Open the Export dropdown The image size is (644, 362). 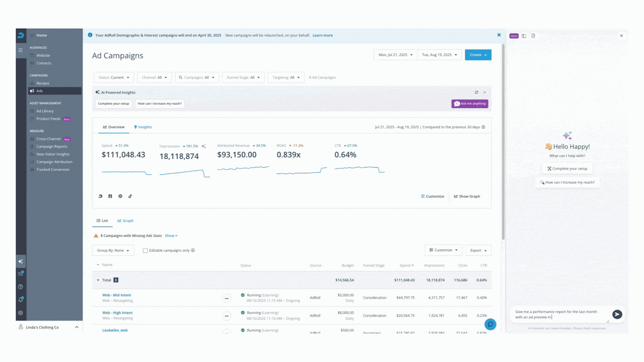[x=478, y=251]
